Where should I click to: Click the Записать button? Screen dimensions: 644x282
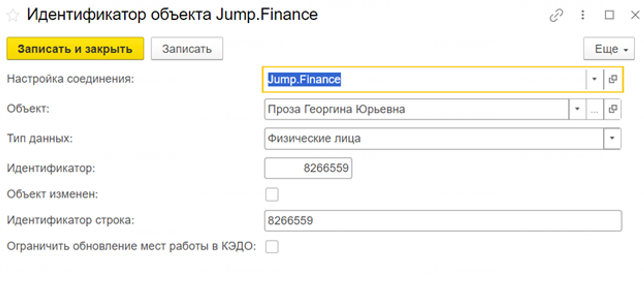pyautogui.click(x=187, y=49)
